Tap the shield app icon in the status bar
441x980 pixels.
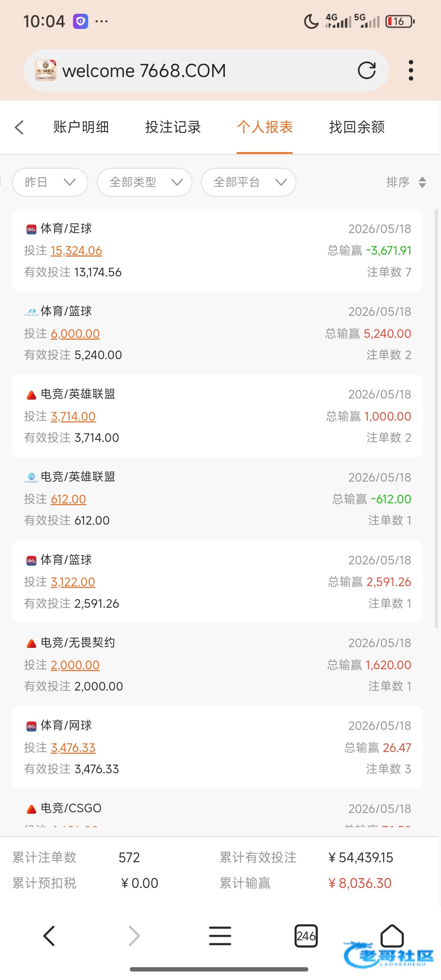pyautogui.click(x=81, y=21)
